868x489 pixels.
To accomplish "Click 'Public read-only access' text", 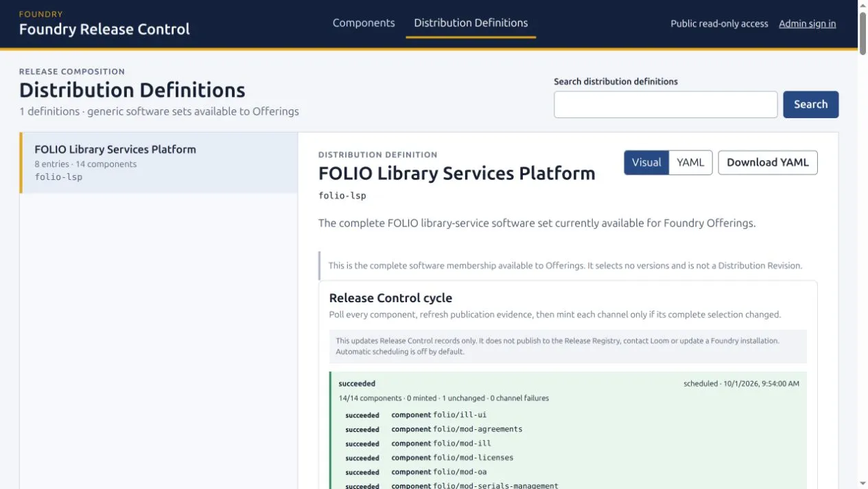I will pos(719,23).
